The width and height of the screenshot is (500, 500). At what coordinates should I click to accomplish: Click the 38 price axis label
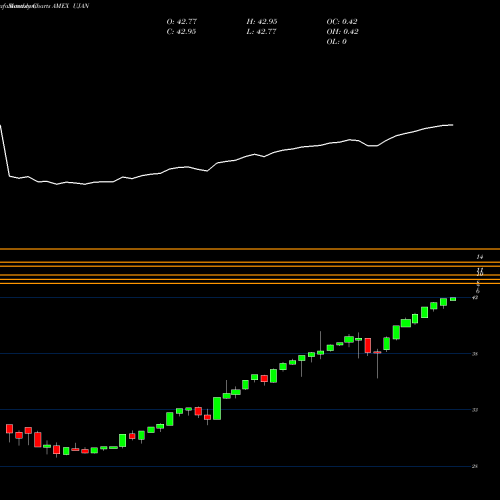475,354
